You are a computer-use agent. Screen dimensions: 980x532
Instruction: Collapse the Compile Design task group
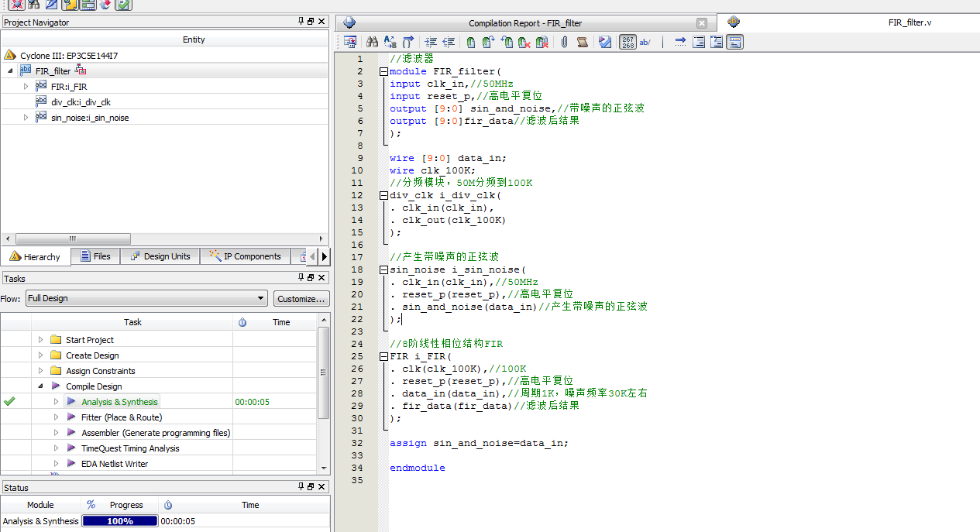click(x=40, y=386)
